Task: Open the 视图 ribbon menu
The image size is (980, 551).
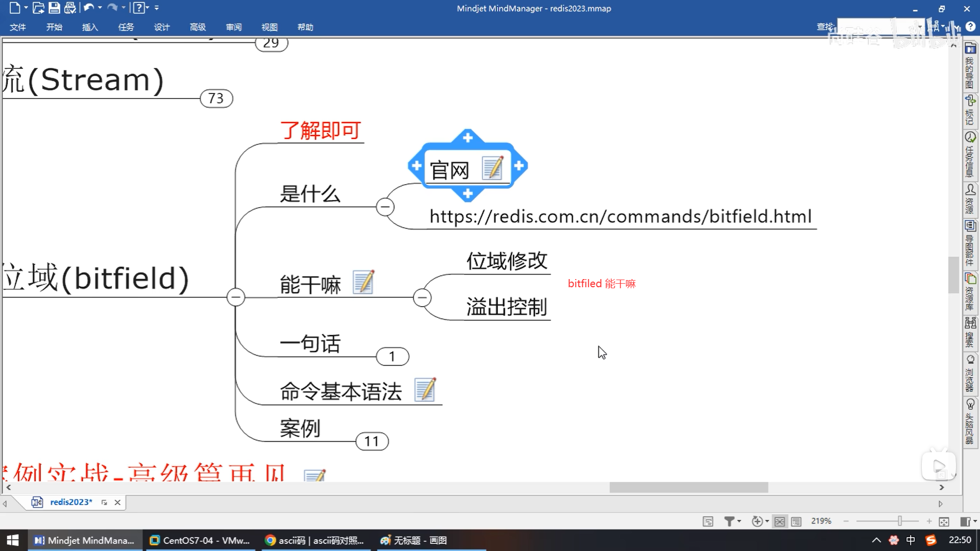Action: pyautogui.click(x=269, y=27)
